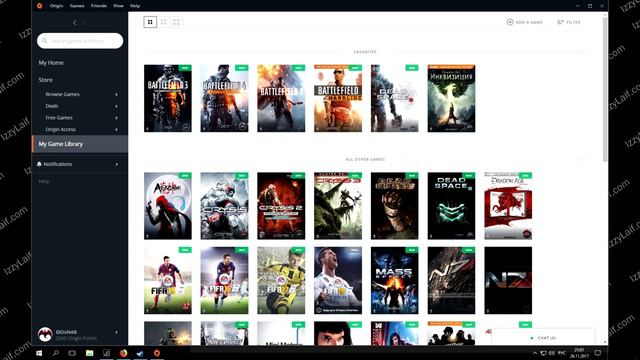Select Dragon Age Origins tile
The image size is (640, 360).
[x=508, y=206]
